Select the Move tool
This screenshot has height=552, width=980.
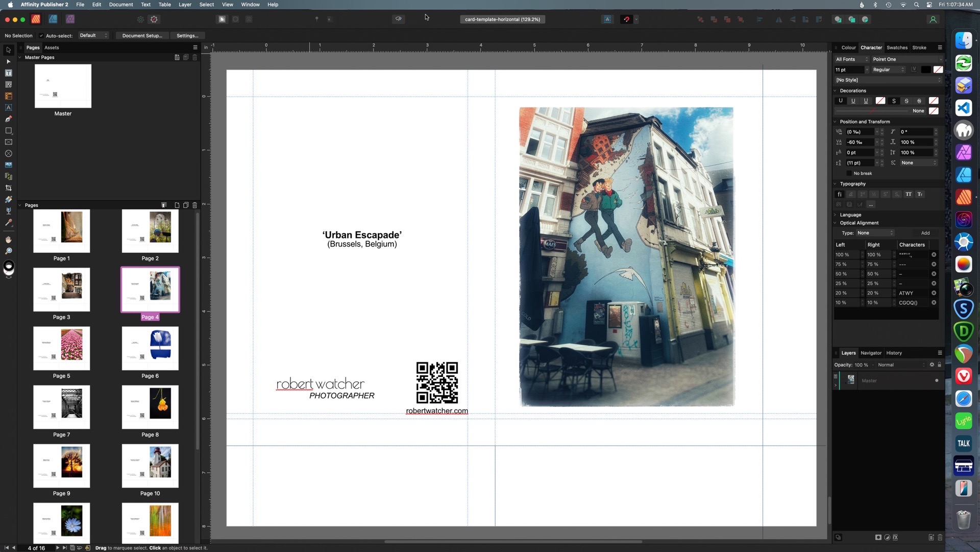click(x=8, y=50)
